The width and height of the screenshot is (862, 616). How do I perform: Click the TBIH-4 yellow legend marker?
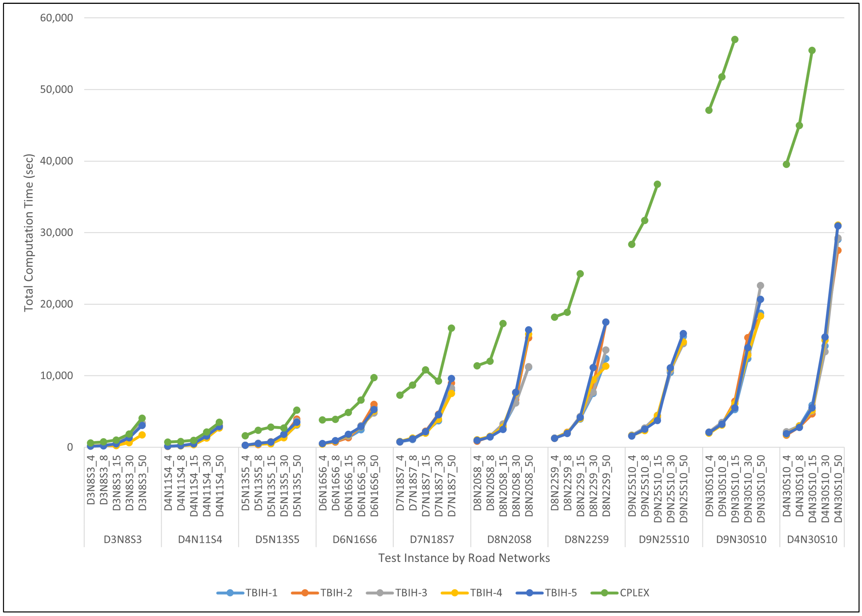[455, 593]
